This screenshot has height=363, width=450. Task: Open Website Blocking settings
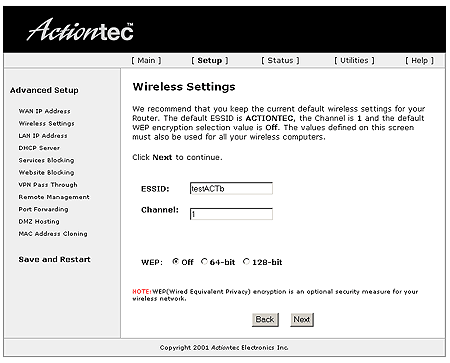(x=46, y=172)
